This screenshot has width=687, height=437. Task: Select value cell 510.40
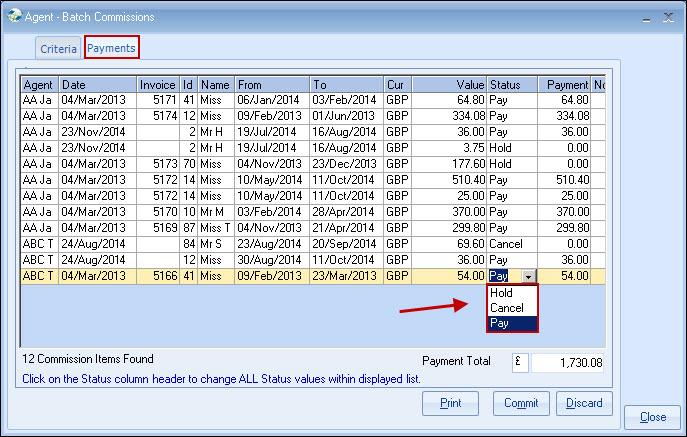449,180
